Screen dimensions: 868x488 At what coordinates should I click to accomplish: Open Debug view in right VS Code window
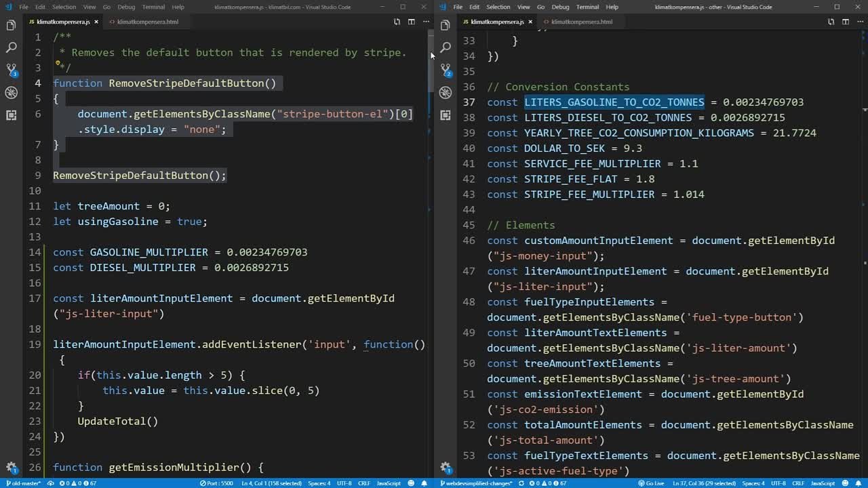coord(445,93)
